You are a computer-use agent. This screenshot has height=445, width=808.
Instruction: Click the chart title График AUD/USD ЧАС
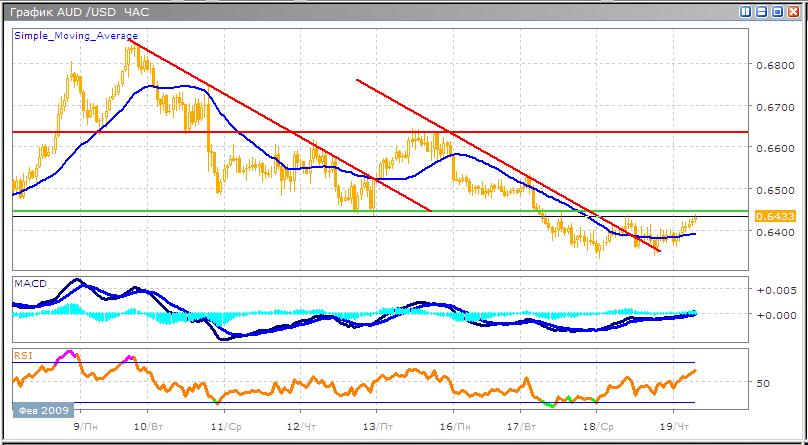[70, 11]
